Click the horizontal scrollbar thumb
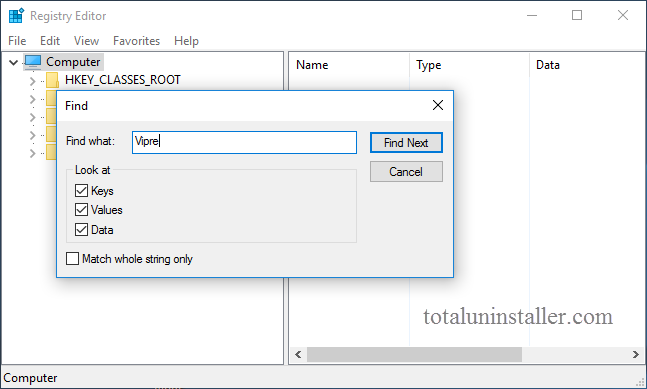The height and width of the screenshot is (389, 647). click(414, 354)
